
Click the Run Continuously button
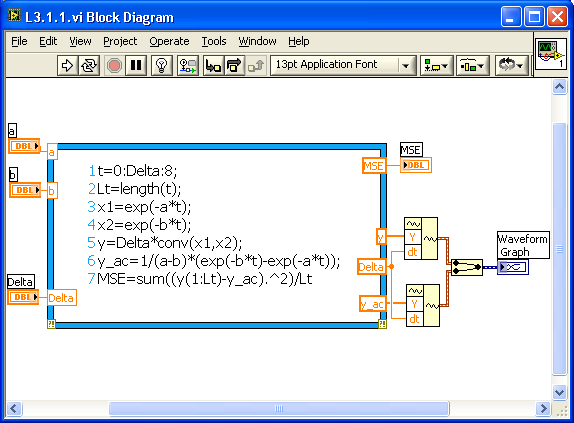point(89,65)
